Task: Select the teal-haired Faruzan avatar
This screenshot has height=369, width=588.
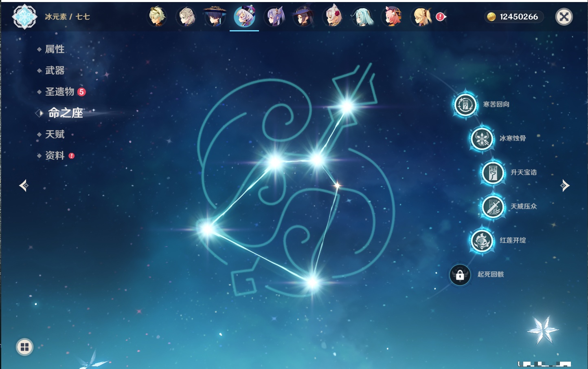Action: coord(362,17)
